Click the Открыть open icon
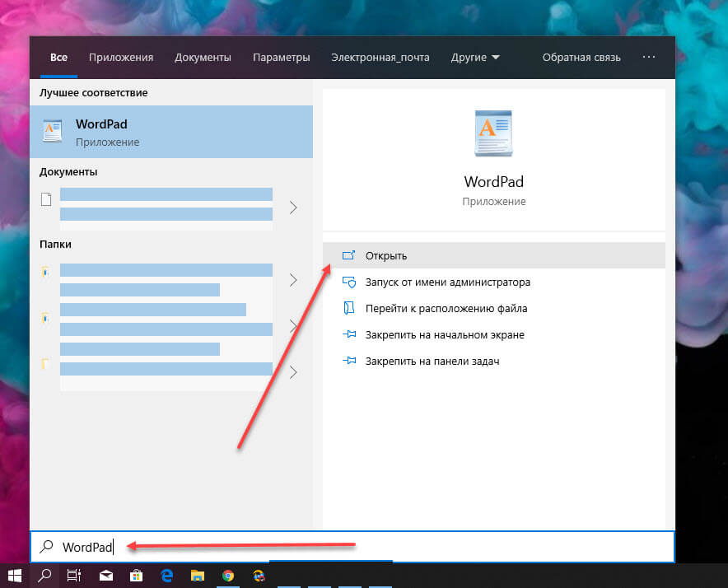 pos(348,255)
